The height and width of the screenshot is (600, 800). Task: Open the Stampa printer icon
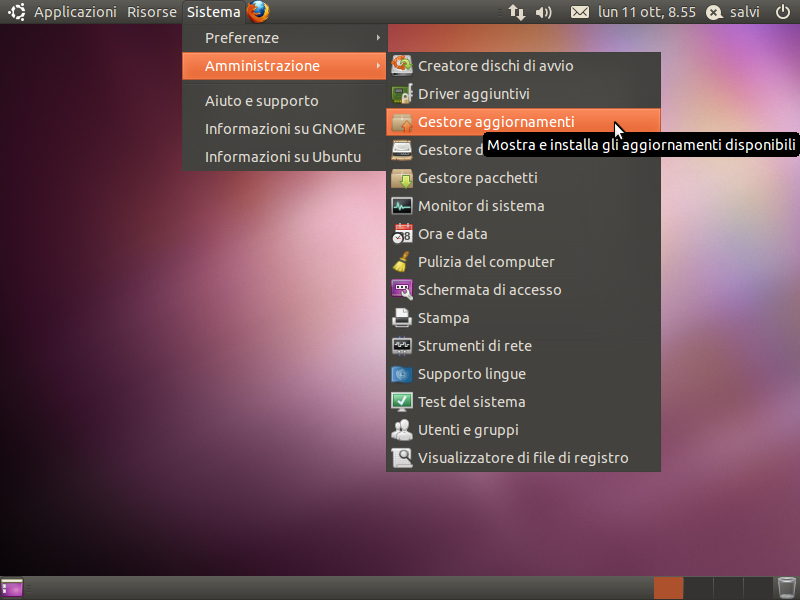pyautogui.click(x=402, y=318)
